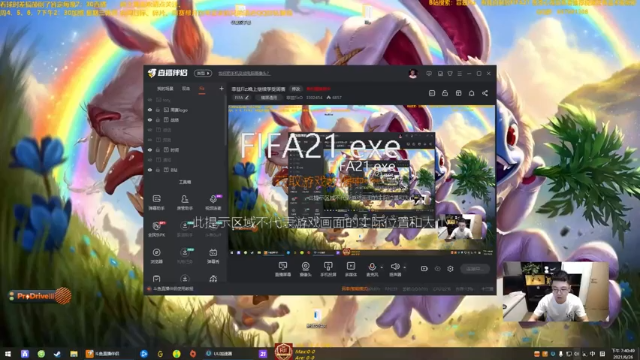Screen dimensions: 640x360
Task: Click the modify button next to room title
Action: (296, 89)
